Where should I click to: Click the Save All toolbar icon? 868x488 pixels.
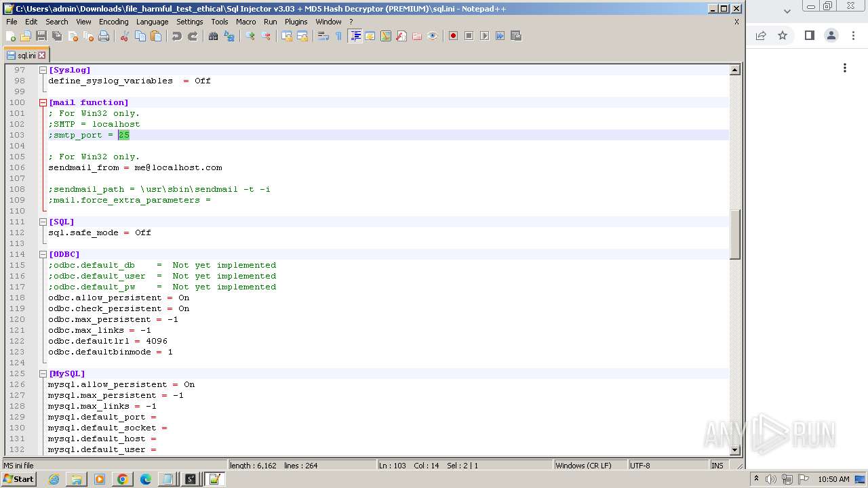pyautogui.click(x=57, y=36)
